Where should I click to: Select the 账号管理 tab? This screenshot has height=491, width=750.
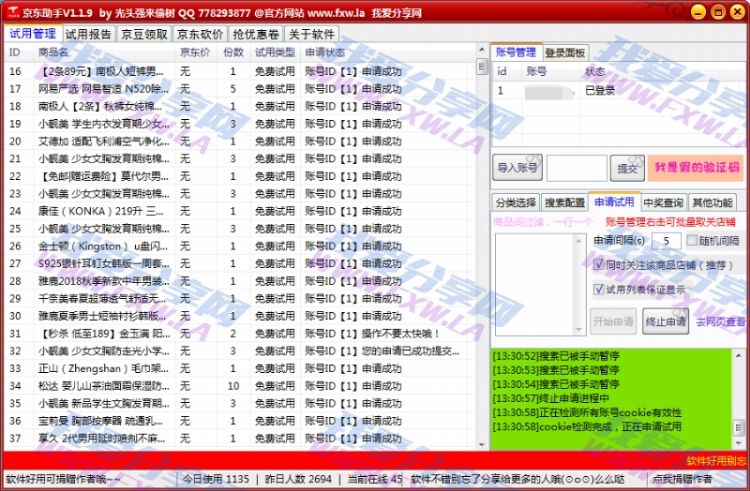coord(516,52)
